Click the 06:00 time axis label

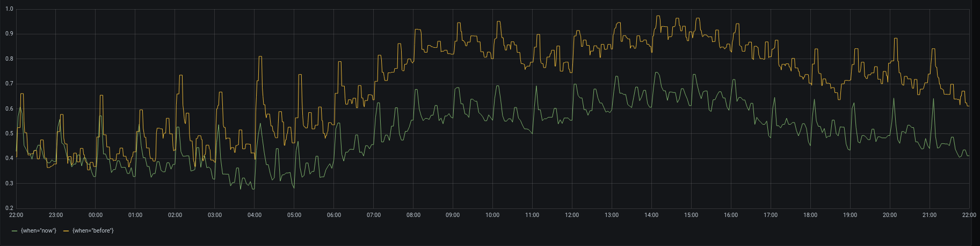[334, 215]
